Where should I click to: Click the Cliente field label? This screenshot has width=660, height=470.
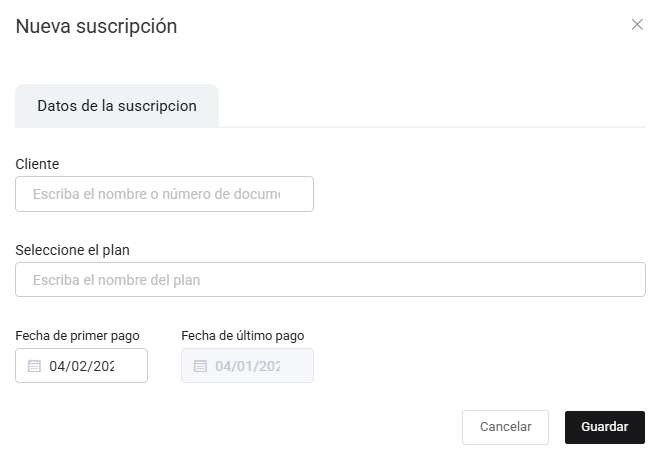(x=37, y=164)
